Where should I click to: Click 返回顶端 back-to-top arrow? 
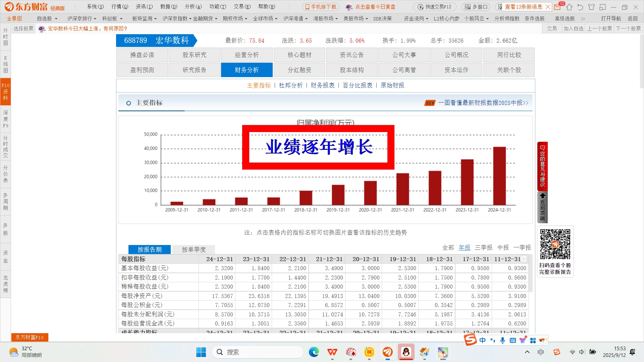click(x=542, y=207)
